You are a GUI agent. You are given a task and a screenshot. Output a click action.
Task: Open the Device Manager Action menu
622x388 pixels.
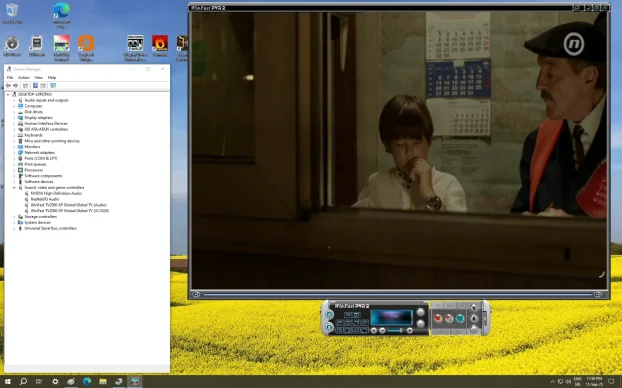(x=24, y=78)
